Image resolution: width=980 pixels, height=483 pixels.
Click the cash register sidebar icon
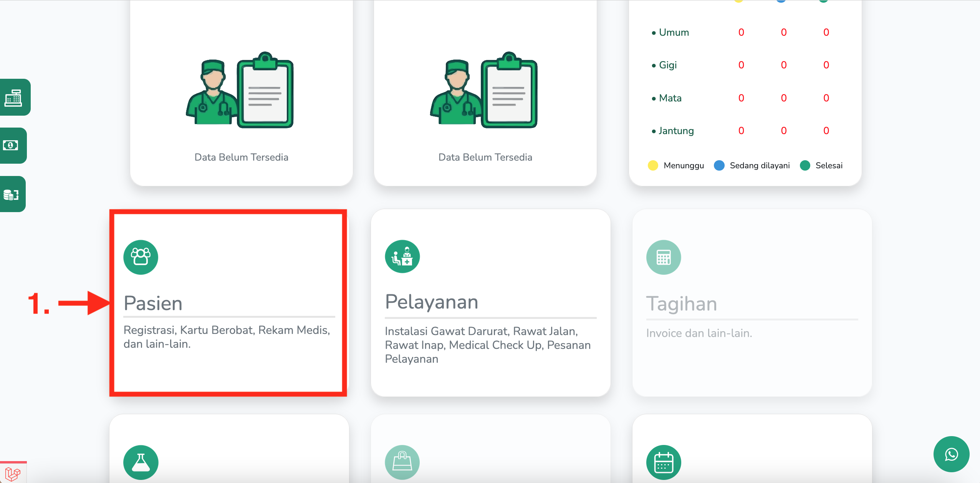pyautogui.click(x=13, y=98)
